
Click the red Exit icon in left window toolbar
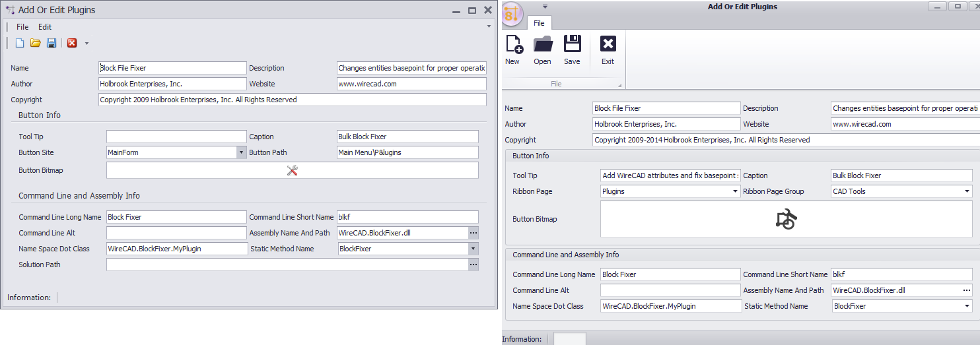[x=72, y=43]
